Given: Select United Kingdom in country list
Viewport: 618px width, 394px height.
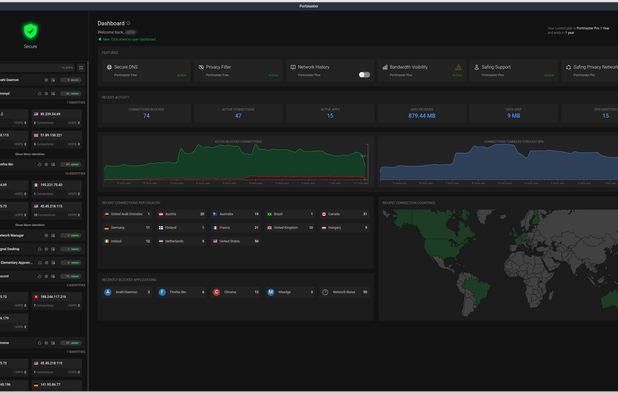Looking at the screenshot, I should [290, 228].
